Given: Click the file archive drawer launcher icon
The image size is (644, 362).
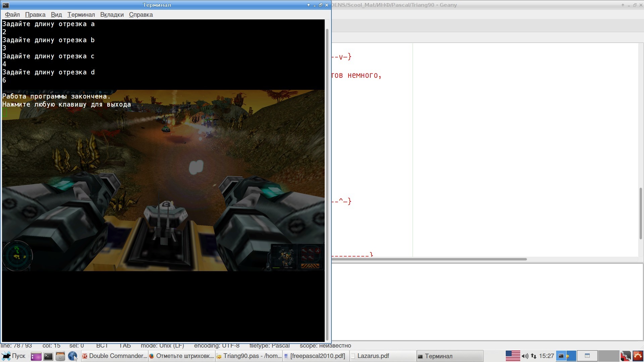Looking at the screenshot, I should pos(60,356).
